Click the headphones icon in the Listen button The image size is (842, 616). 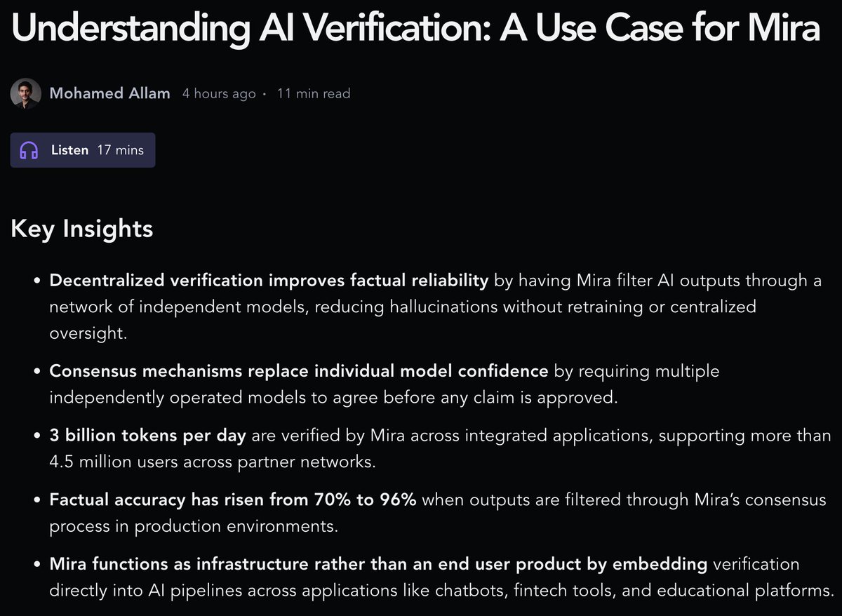[x=29, y=150]
